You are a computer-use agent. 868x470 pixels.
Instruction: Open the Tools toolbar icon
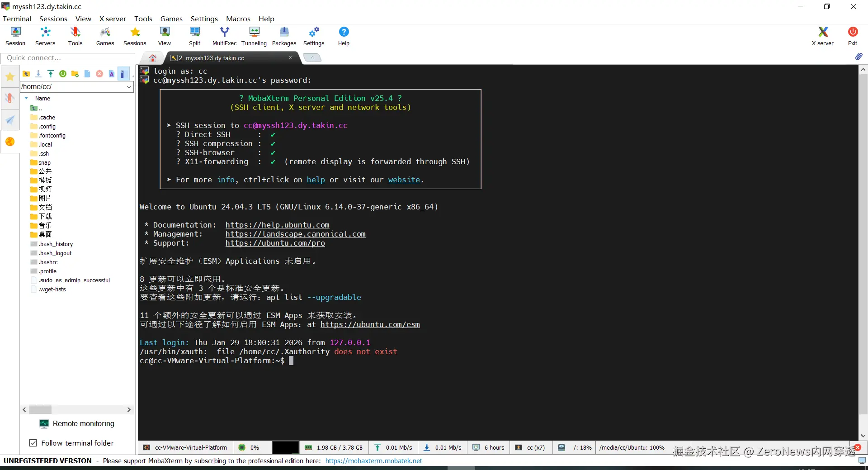tap(75, 36)
